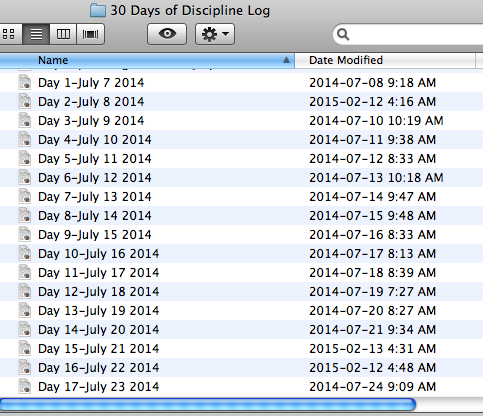Image resolution: width=483 pixels, height=416 pixels.
Task: Click date 2015-02-12 4:16 AM
Action: click(373, 102)
